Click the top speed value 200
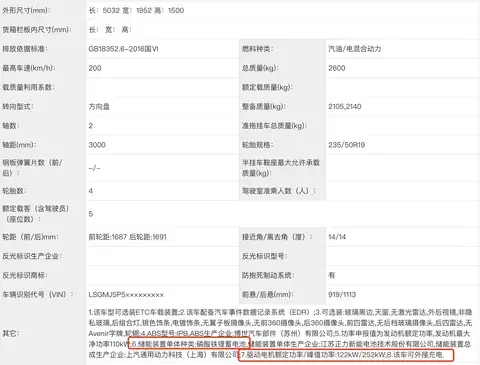480x365 pixels. tap(95, 68)
